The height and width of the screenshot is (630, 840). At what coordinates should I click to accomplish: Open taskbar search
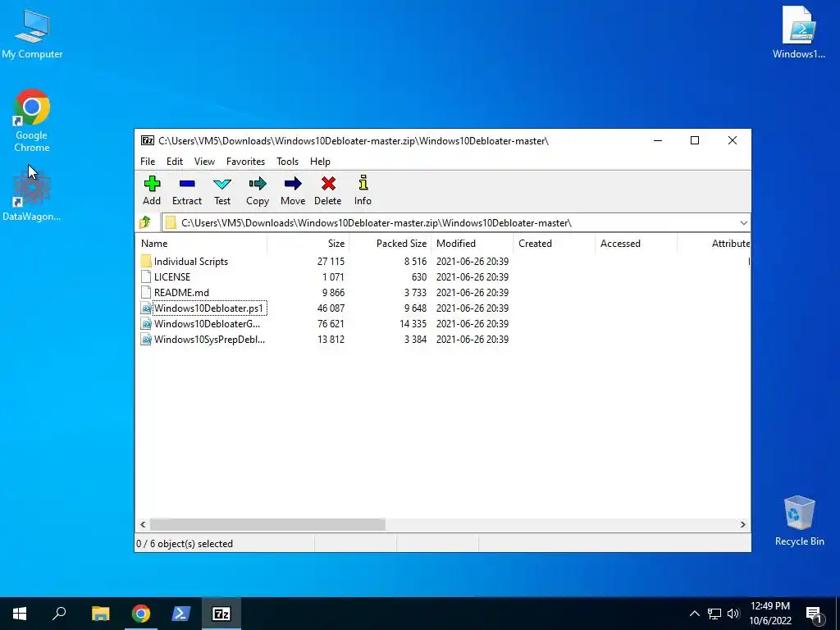[59, 614]
